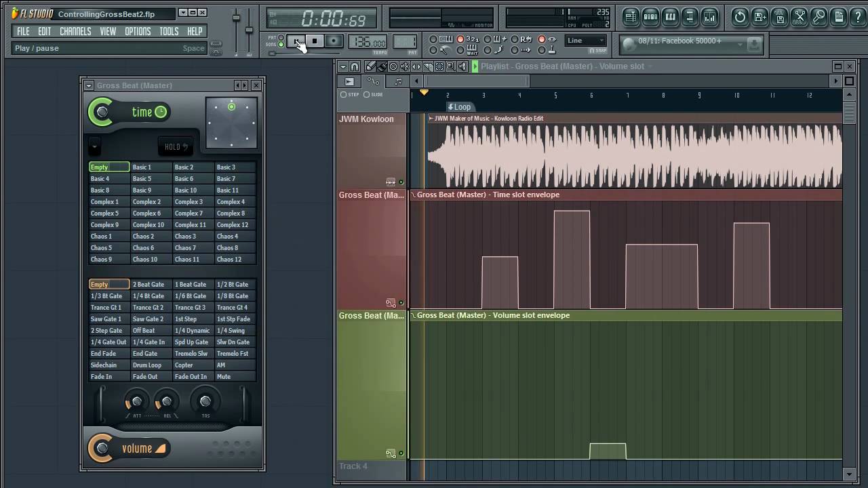Click the tempo display showing 136.000
The width and height of the screenshot is (868, 488).
[x=368, y=42]
